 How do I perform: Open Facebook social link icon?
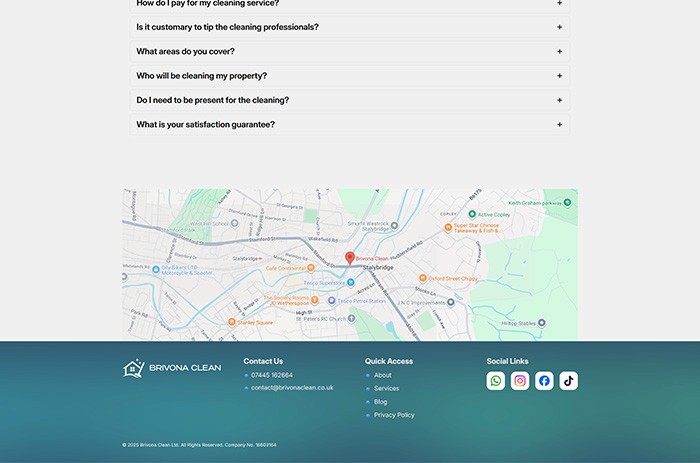(544, 381)
